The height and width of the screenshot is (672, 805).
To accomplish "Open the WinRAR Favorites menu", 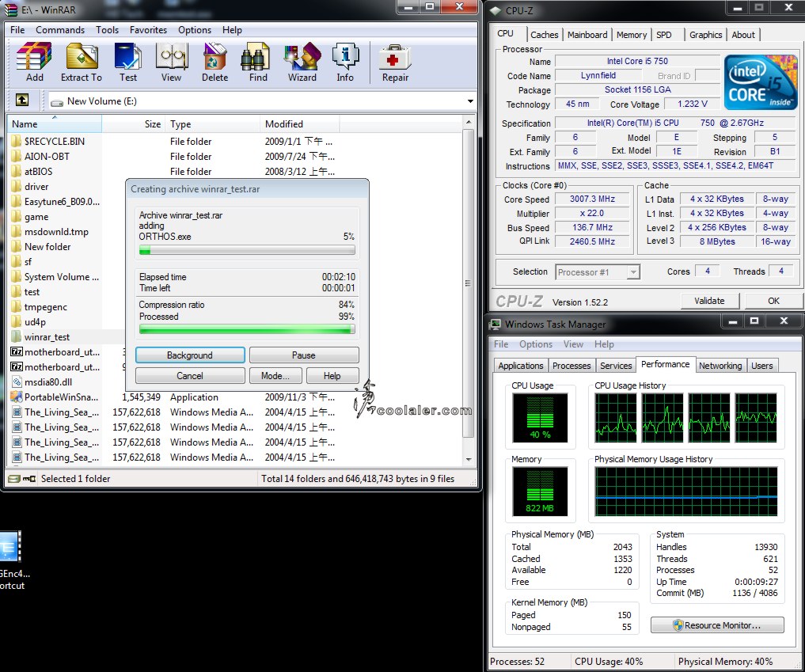I will pos(148,30).
